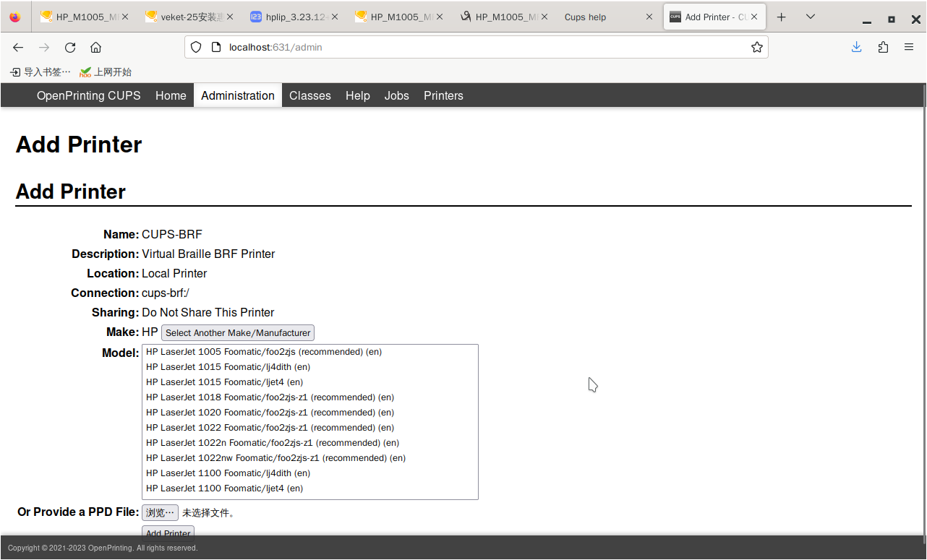Close the Add Printer tab
This screenshot has height=560, width=927.
(x=754, y=17)
